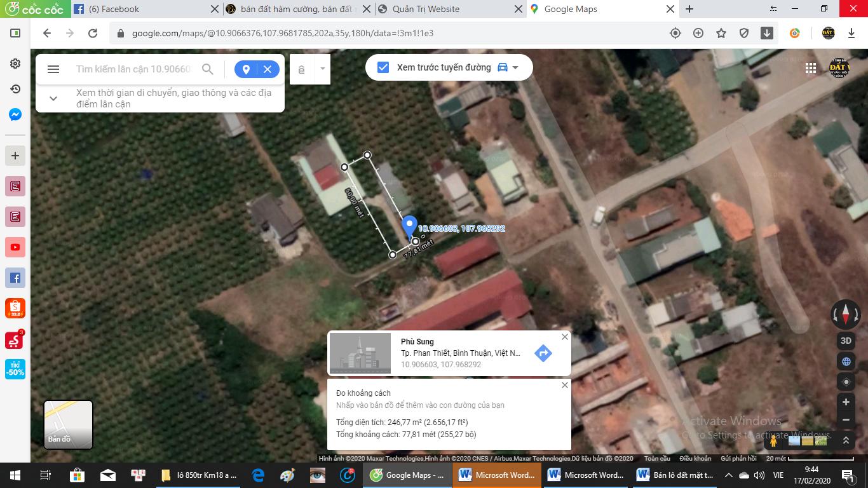This screenshot has width=868, height=488.
Task: Click the Bản đồ map type thumbnail
Action: 68,424
